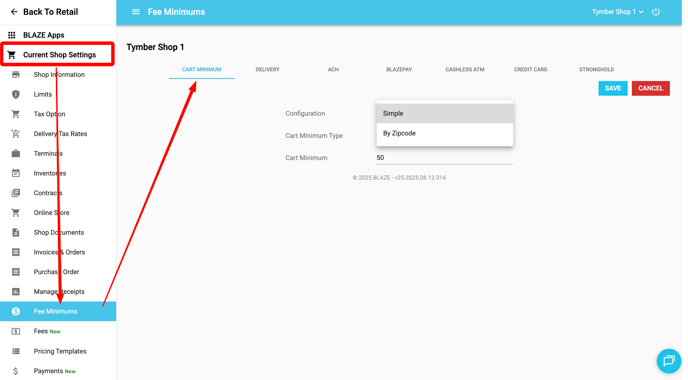Click the Fee Minimums dollar icon

coord(16,312)
